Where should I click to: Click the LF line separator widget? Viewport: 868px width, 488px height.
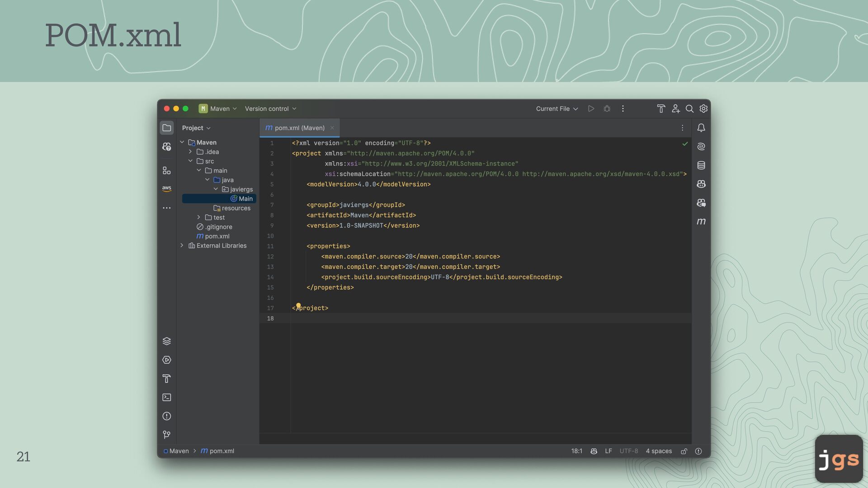pos(608,451)
